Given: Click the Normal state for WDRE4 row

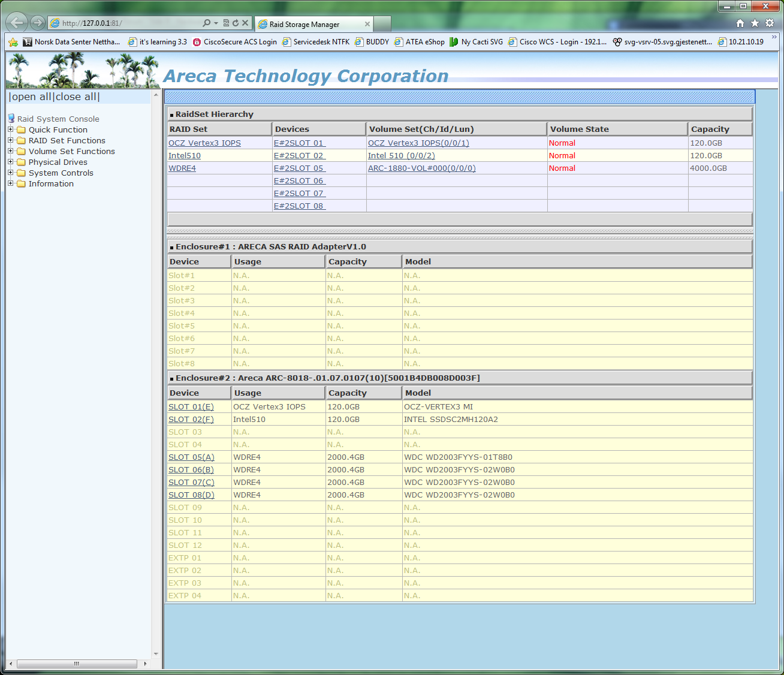Looking at the screenshot, I should (562, 168).
